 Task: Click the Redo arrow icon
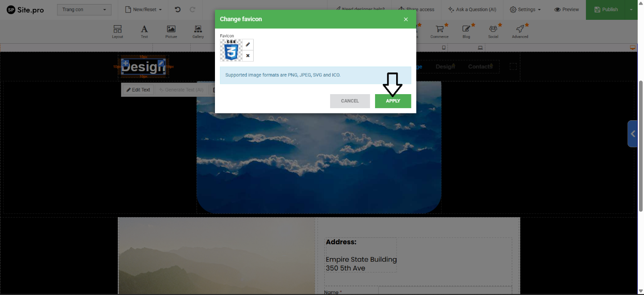(192, 9)
